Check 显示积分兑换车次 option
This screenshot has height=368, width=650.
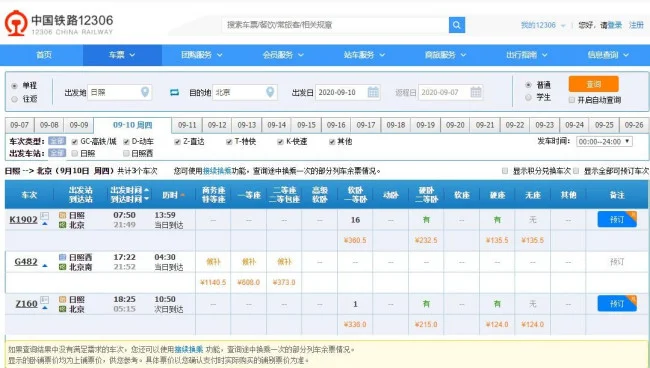[505, 171]
